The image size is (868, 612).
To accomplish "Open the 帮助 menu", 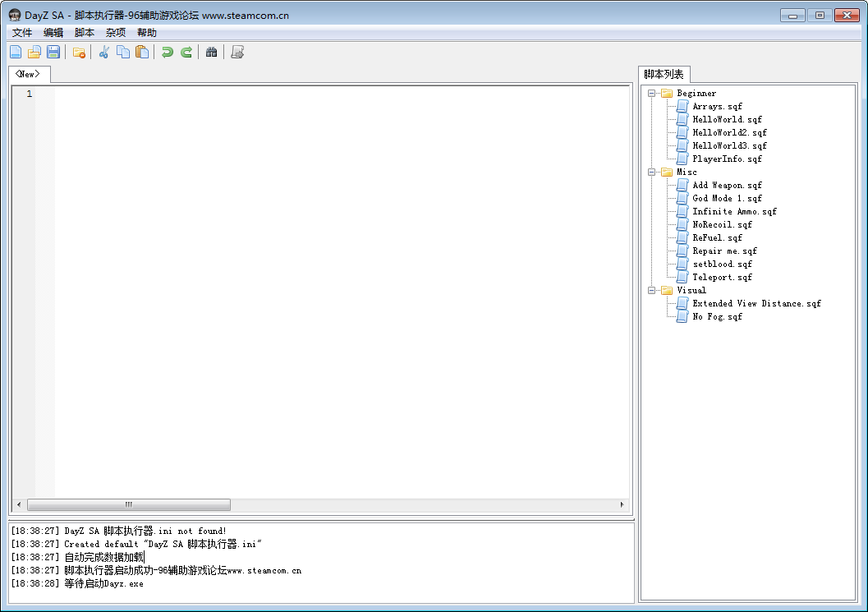I will pos(147,33).
